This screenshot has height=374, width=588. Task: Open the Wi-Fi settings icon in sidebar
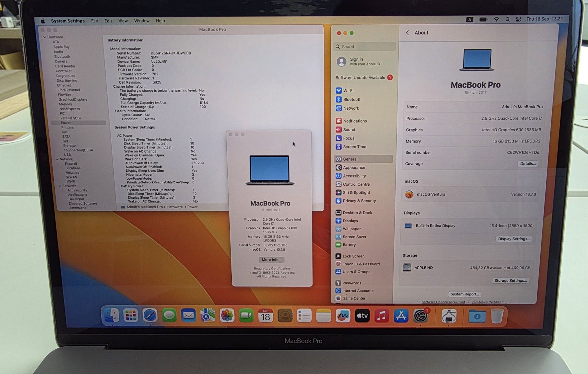[x=338, y=90]
